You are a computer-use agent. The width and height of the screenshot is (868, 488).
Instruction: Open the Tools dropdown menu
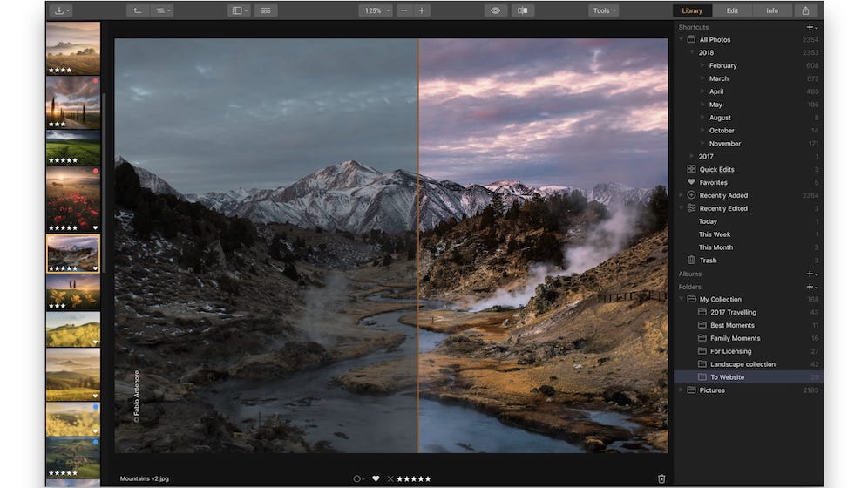tap(603, 10)
